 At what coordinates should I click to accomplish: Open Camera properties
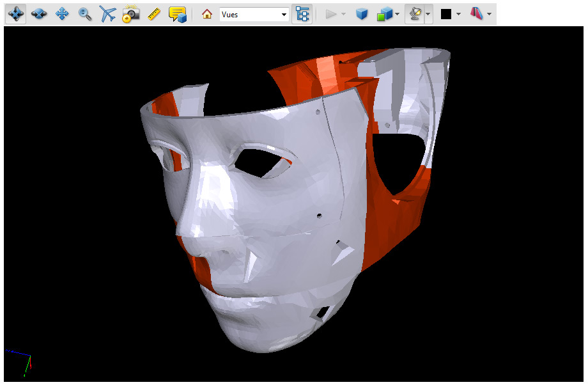(131, 14)
